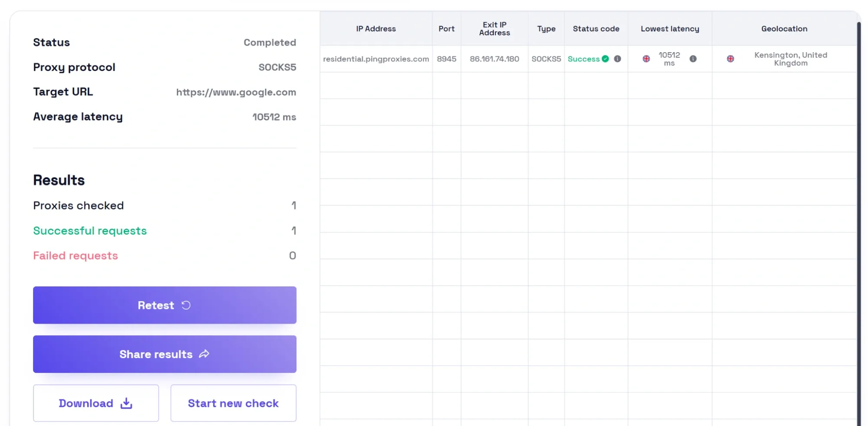Sort results by IP Address column
This screenshot has height=426, width=868.
pos(376,29)
